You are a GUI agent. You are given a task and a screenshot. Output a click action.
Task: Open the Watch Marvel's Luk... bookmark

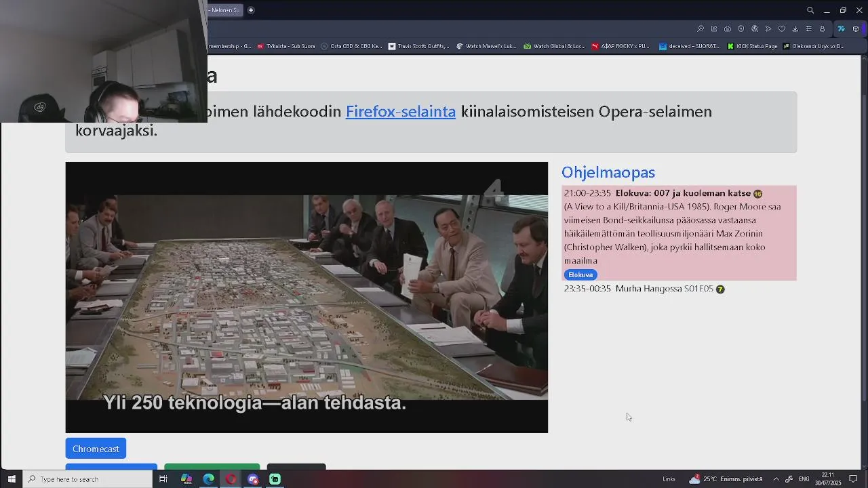coord(486,46)
